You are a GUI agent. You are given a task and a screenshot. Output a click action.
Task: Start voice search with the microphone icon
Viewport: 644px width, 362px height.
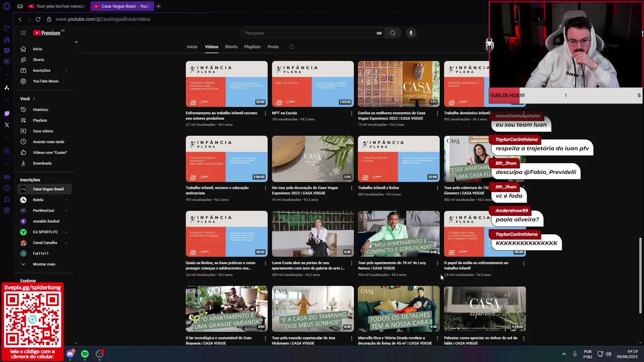click(x=411, y=33)
